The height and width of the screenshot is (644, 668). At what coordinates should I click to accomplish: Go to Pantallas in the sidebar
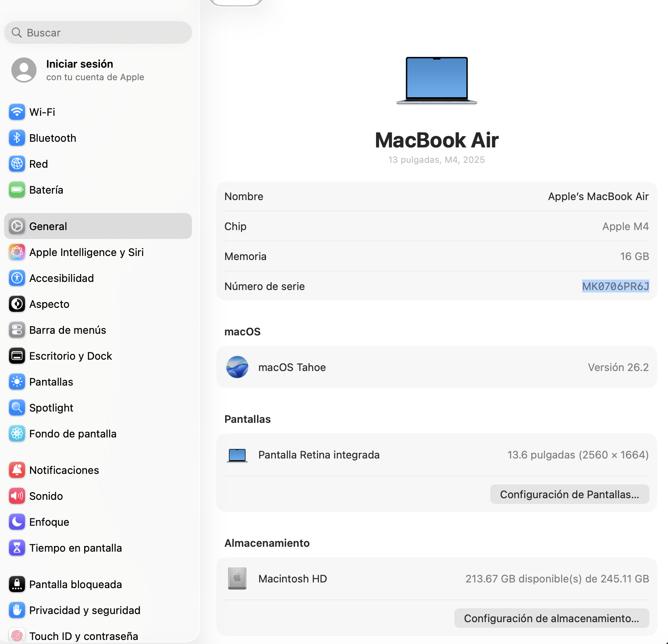(x=51, y=382)
